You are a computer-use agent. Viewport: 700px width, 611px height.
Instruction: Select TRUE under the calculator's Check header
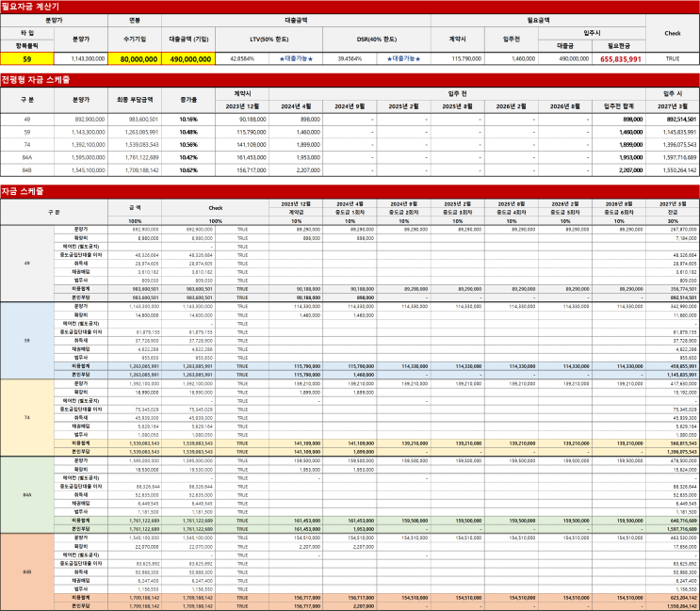[x=673, y=59]
